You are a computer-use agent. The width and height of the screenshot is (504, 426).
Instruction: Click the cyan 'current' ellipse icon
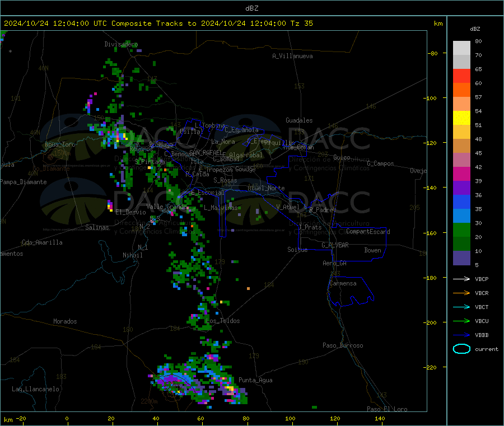point(461,349)
